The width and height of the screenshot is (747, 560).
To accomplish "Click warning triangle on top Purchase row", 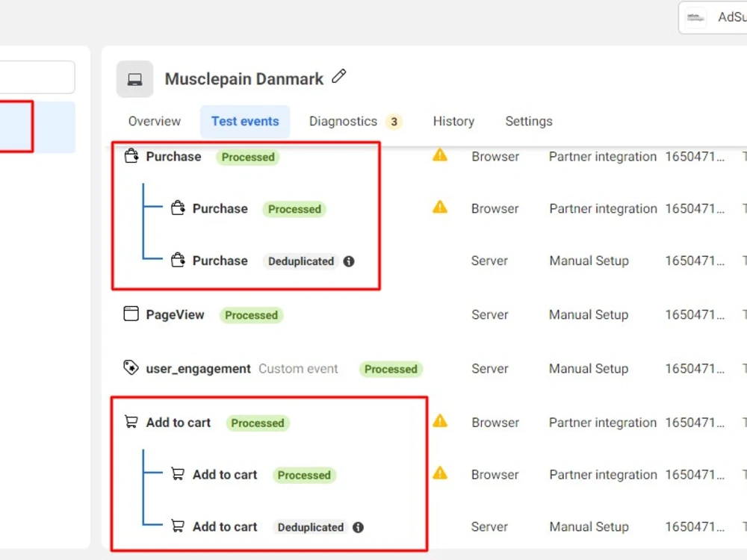I will (x=440, y=155).
